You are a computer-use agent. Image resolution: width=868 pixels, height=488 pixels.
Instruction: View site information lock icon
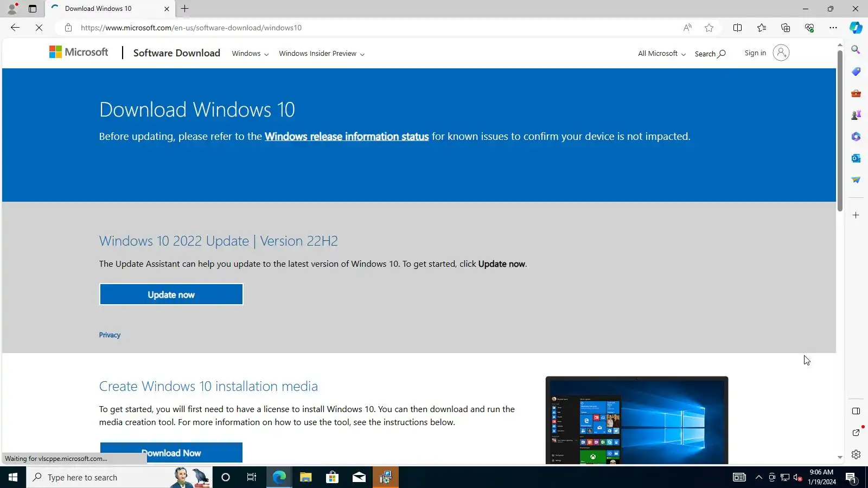point(68,28)
